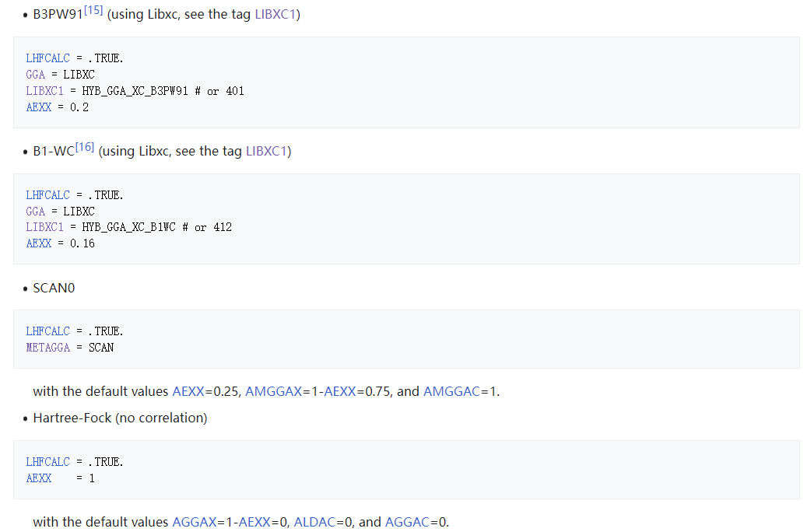Follow the LIBXC1 tag link in B1-WC bullet

pos(266,151)
